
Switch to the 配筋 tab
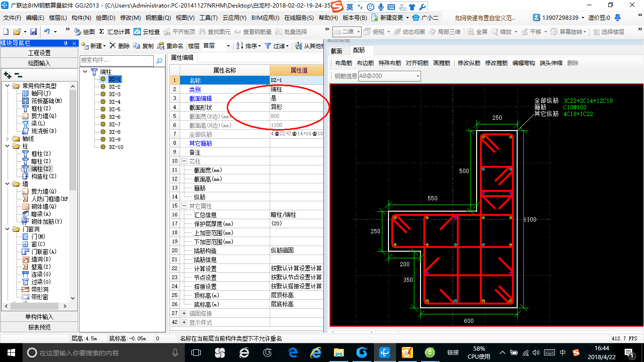[359, 50]
